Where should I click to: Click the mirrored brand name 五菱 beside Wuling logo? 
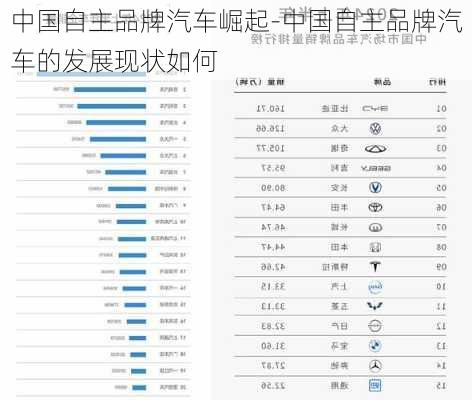[x=339, y=306]
